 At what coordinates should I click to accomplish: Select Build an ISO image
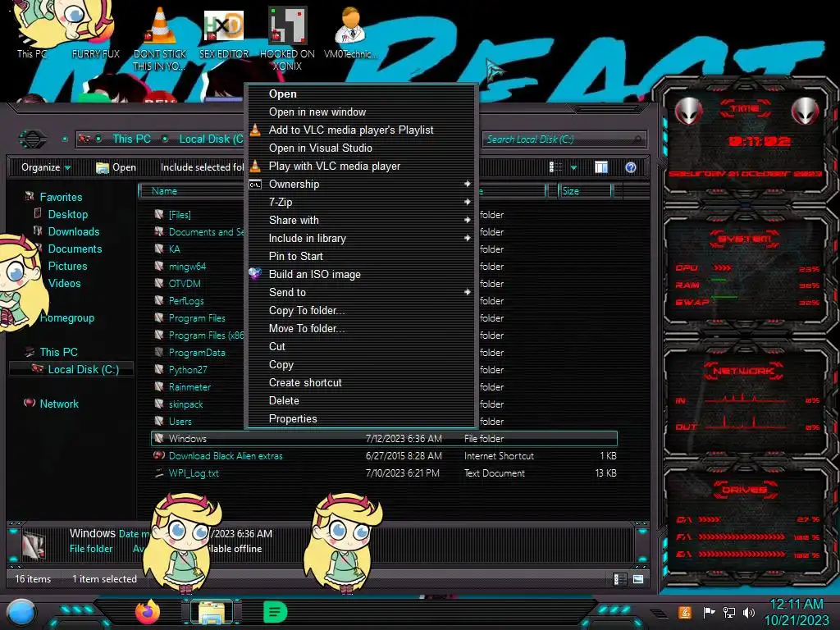tap(362, 274)
